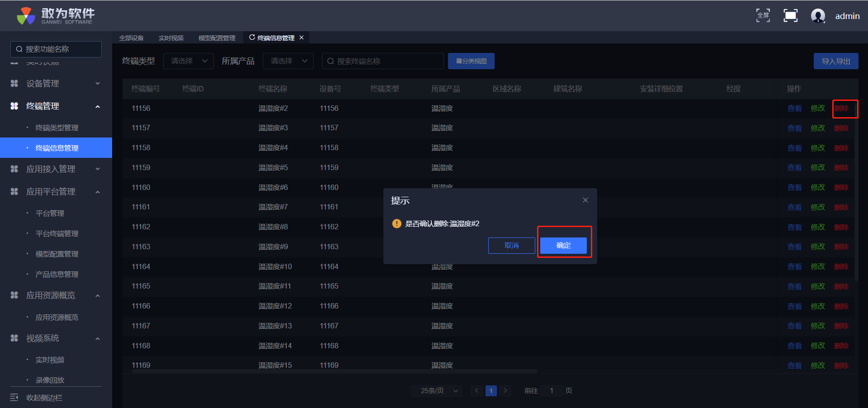The image size is (868, 408).
Task: Open the 所属产品 dropdown
Action: point(288,61)
